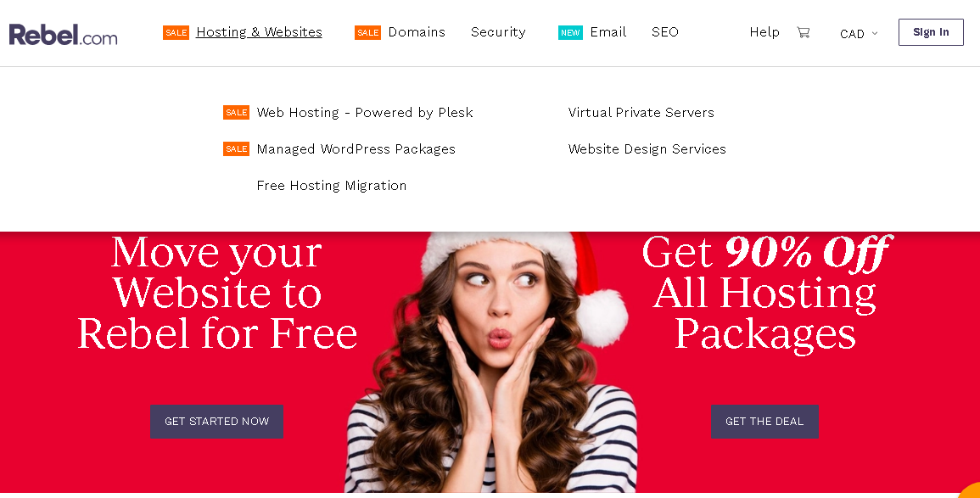The image size is (980, 498).
Task: Click the Rebel.com logo
Action: pos(63,35)
